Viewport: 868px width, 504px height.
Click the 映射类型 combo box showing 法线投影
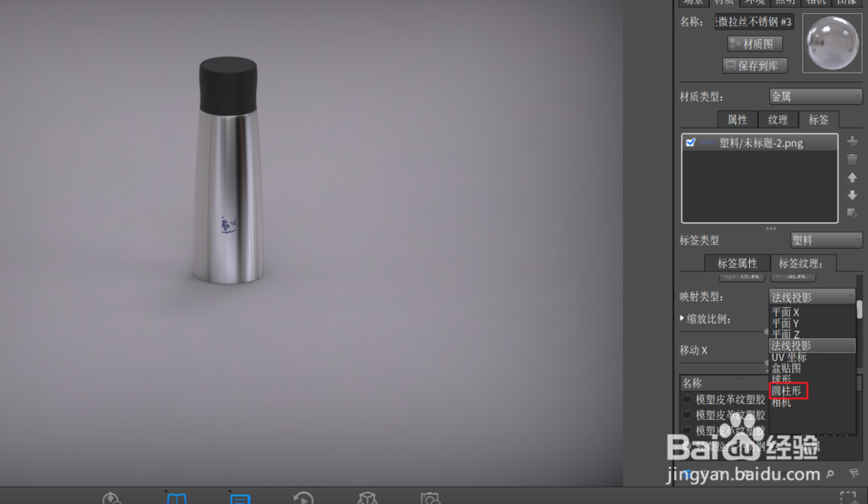coord(812,297)
